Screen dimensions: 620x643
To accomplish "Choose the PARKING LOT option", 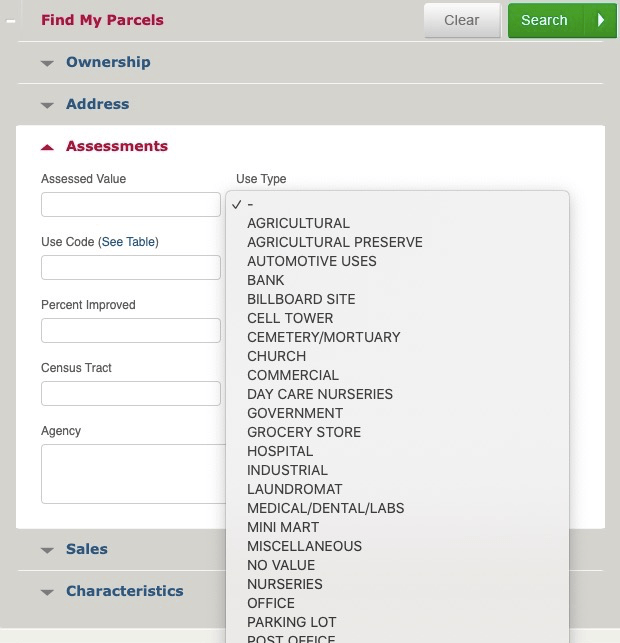I will click(x=292, y=622).
